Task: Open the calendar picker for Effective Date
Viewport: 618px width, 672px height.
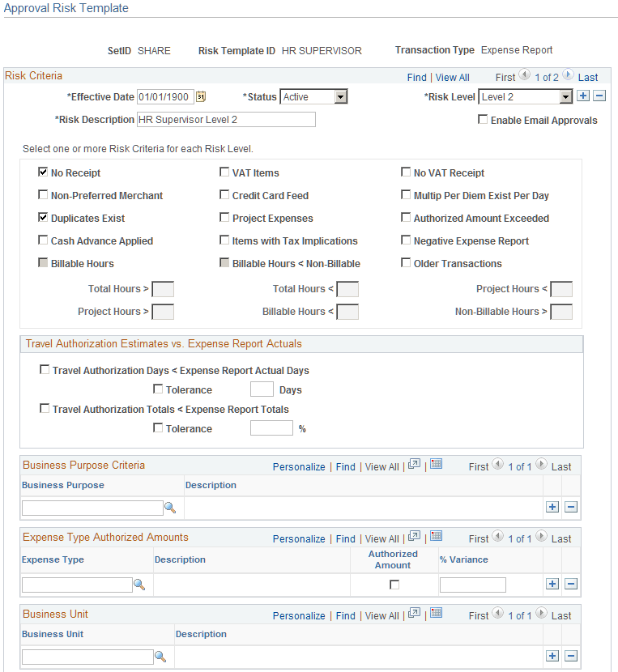Action: (x=201, y=96)
